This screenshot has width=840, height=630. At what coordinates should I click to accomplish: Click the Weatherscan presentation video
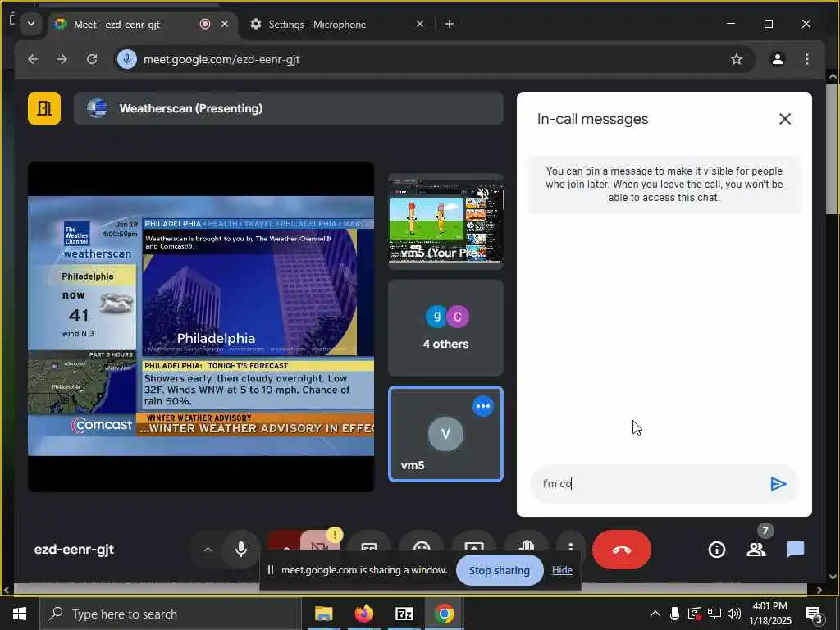(201, 326)
